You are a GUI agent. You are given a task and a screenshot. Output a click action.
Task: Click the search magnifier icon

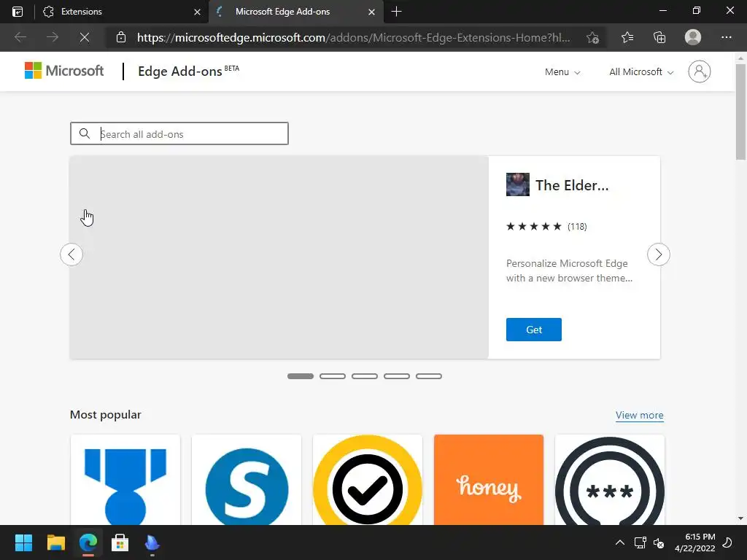(x=85, y=134)
